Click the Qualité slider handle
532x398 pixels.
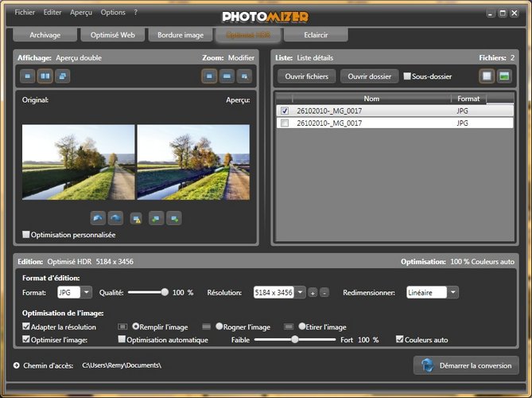[x=165, y=292]
